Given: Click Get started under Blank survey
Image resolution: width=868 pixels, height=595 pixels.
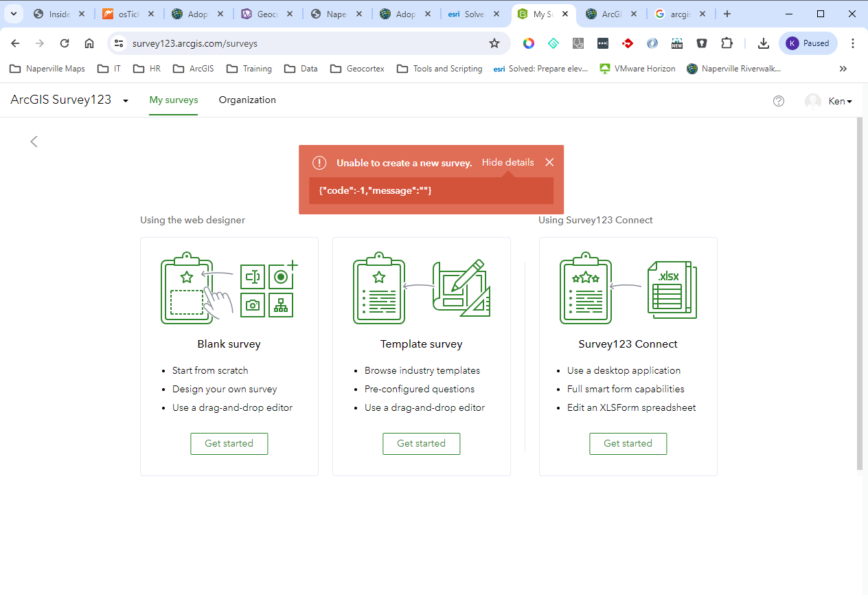Looking at the screenshot, I should (229, 443).
